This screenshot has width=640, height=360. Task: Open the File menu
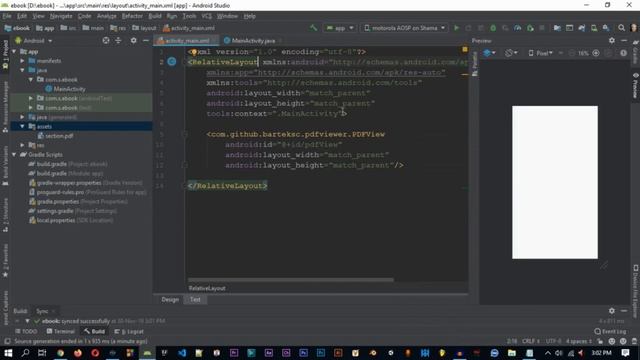[7, 16]
